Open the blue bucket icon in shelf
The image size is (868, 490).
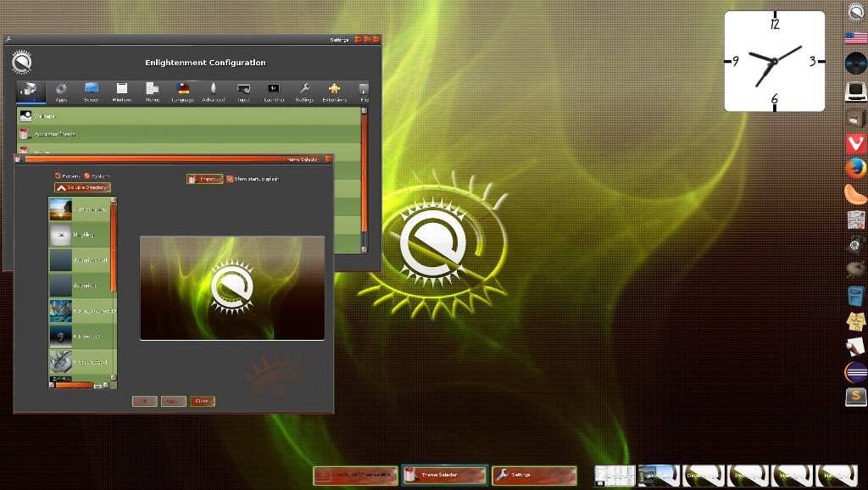coord(856,296)
